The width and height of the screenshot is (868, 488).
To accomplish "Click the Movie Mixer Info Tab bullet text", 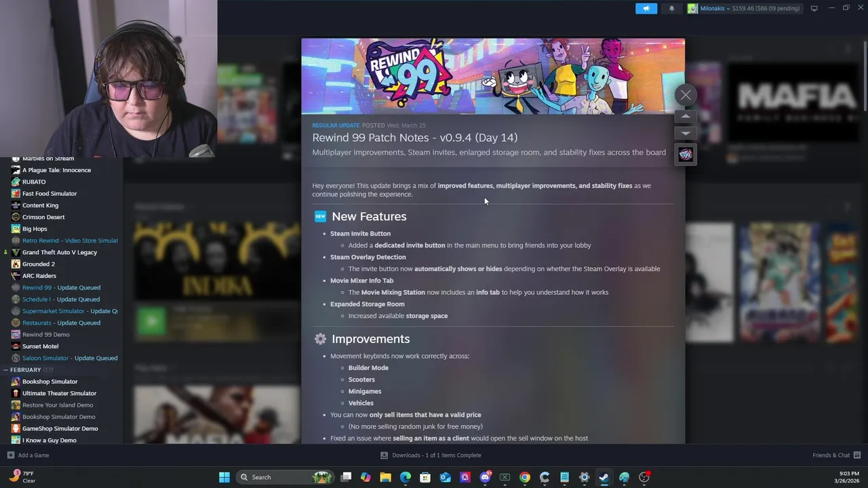I will (x=361, y=281).
